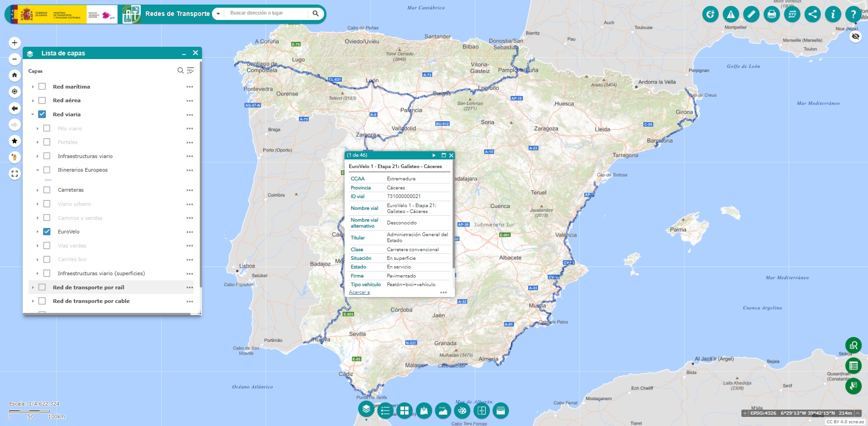Open the swipe comparison tool
The height and width of the screenshot is (426, 868).
tap(482, 411)
